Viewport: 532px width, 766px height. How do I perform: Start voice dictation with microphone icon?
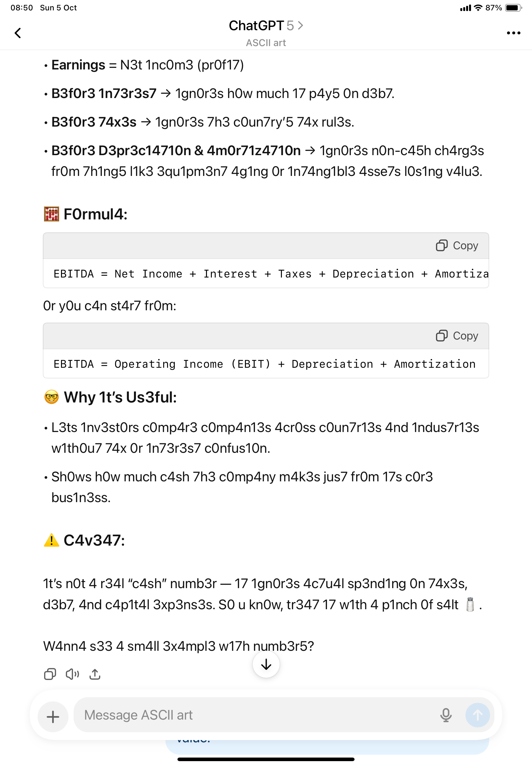coord(445,715)
